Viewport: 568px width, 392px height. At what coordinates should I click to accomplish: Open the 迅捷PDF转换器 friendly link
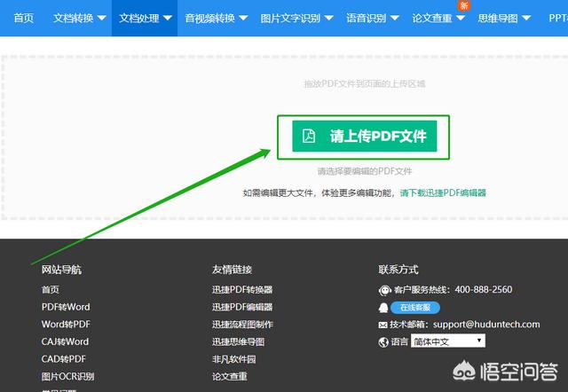pyautogui.click(x=242, y=290)
